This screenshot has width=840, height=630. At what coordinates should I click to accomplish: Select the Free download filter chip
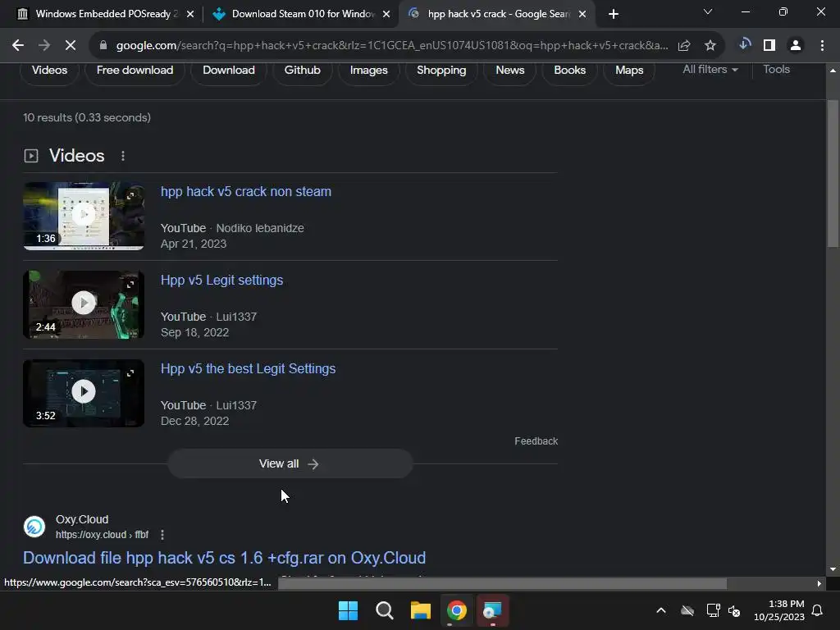click(x=135, y=71)
